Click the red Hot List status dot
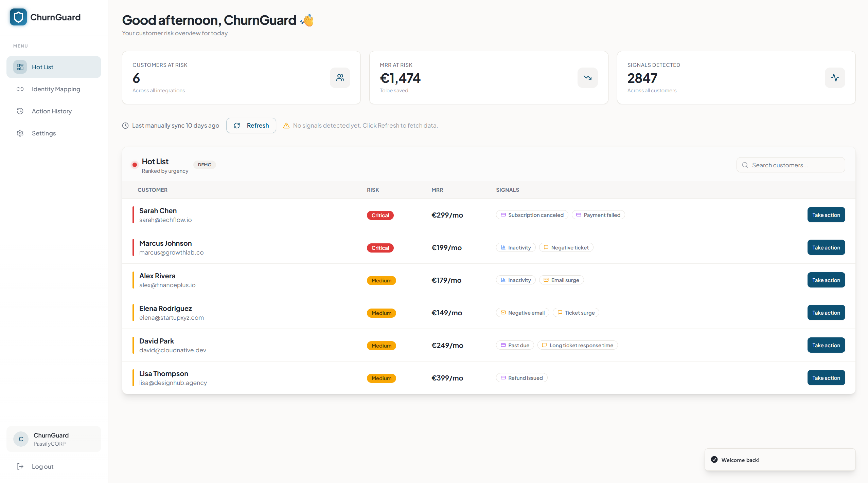Screen dimensions: 868x483 click(135, 165)
